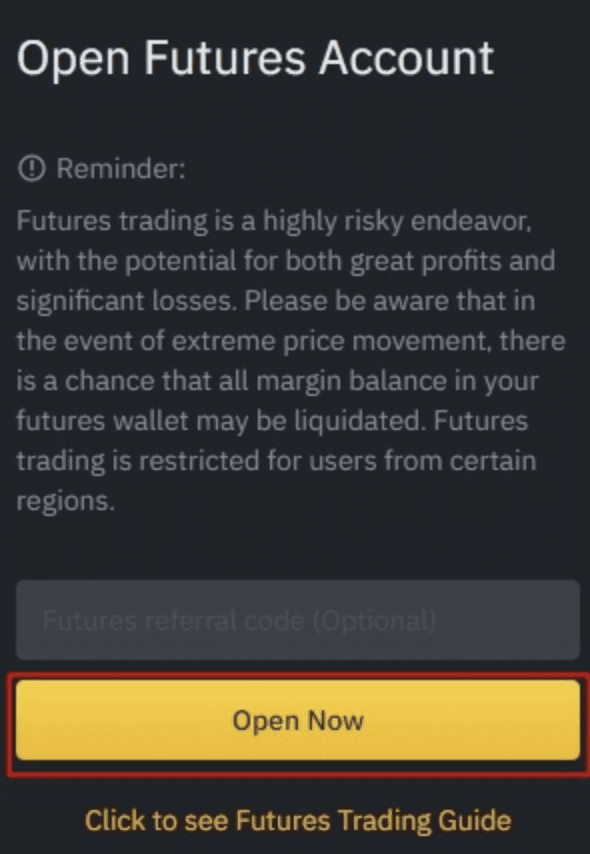Focus the Futures referral code input field
The height and width of the screenshot is (854, 590).
click(x=297, y=620)
